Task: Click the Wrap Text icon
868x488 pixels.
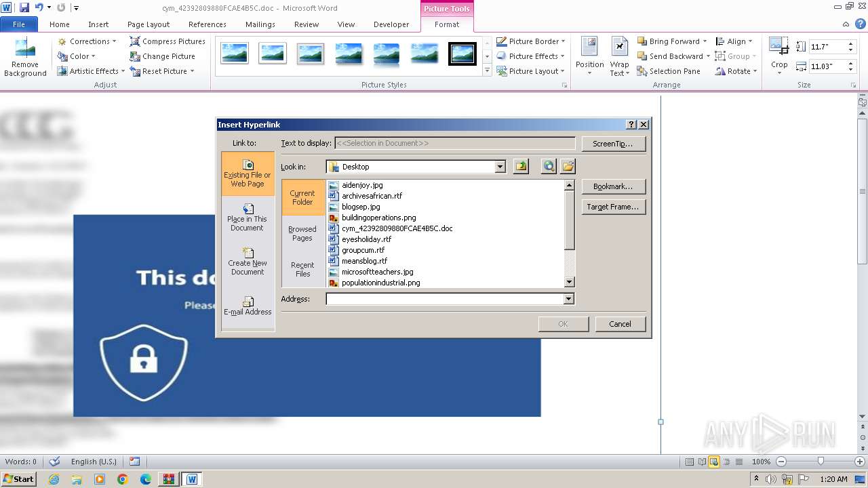Action: pos(619,56)
